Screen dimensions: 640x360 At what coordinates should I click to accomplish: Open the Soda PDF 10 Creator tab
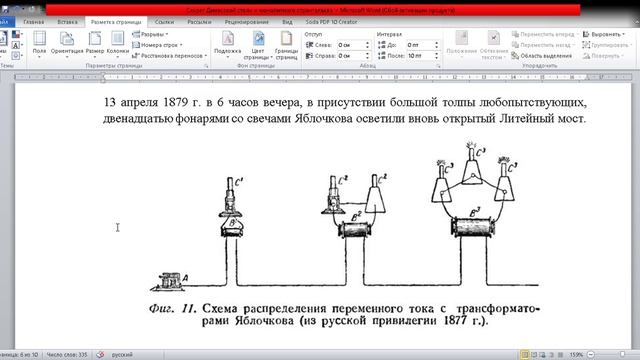click(x=331, y=22)
